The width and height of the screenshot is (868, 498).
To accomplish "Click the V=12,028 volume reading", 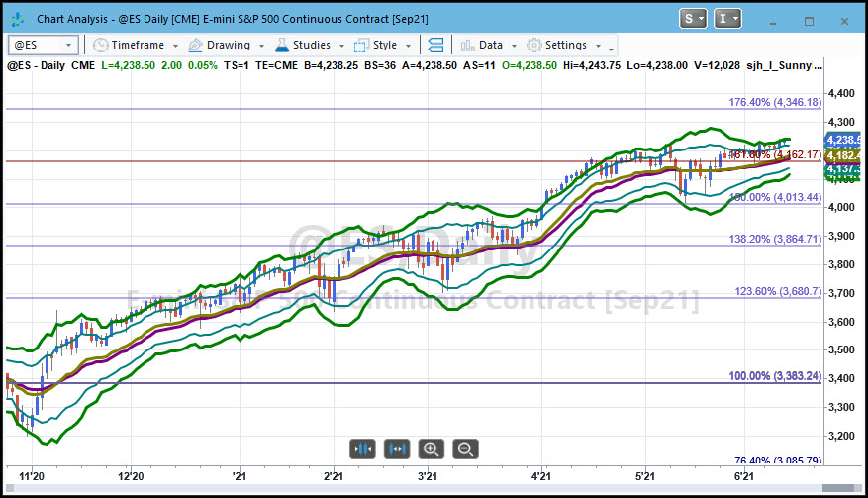I will coord(717,65).
